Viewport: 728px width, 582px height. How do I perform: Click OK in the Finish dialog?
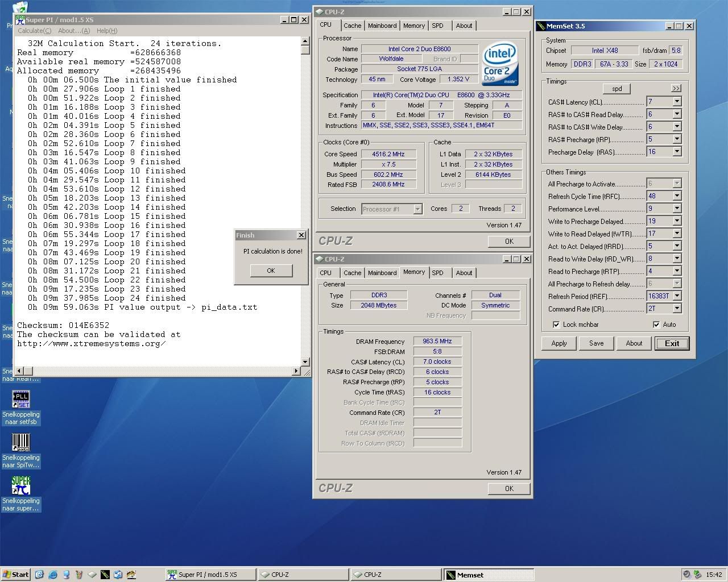[271, 271]
